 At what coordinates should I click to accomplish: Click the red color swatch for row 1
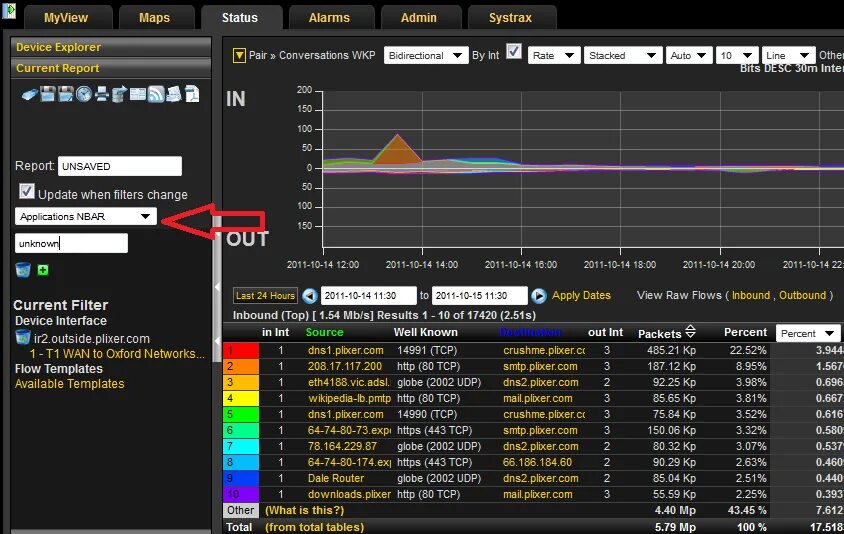241,350
